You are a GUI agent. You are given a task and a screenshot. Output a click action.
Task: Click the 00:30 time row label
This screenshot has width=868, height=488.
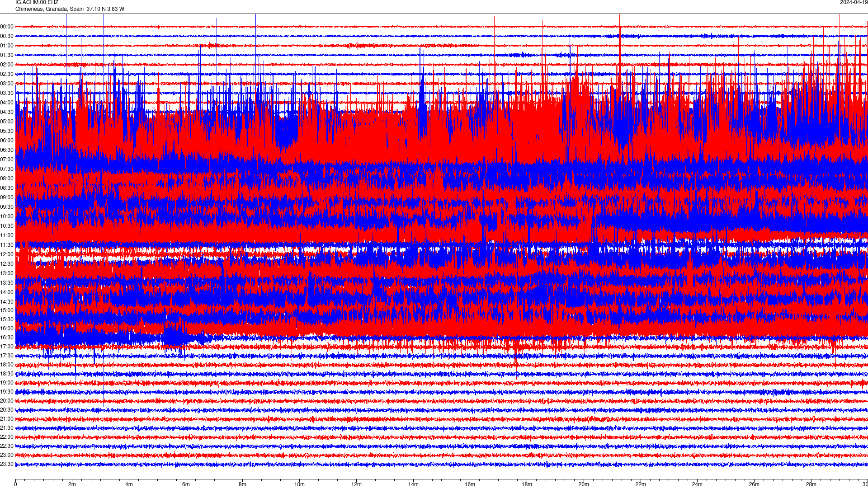tap(7, 36)
